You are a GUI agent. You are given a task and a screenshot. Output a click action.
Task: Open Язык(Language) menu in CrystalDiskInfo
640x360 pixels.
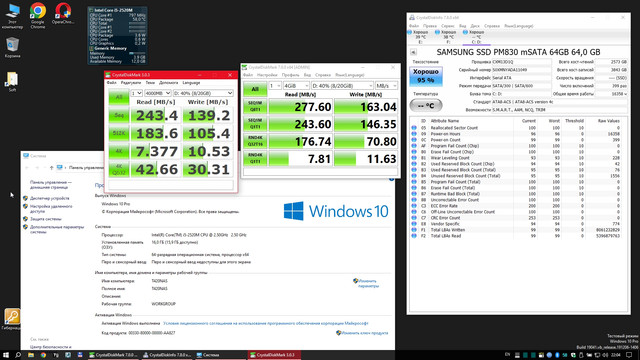pyautogui.click(x=518, y=26)
